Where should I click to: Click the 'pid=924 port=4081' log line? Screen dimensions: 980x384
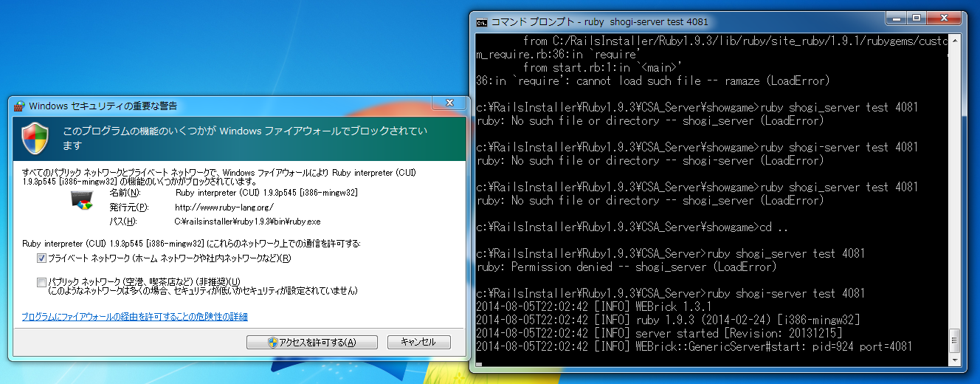pyautogui.click(x=694, y=346)
